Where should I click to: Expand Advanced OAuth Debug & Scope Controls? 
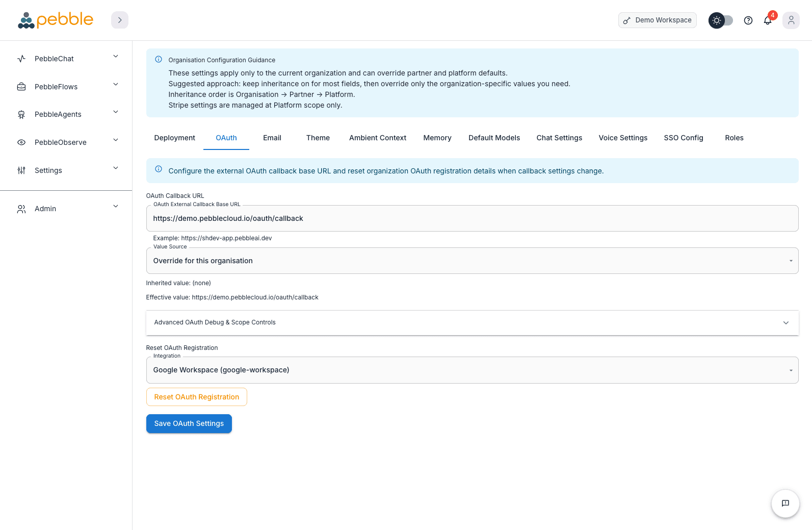click(472, 322)
